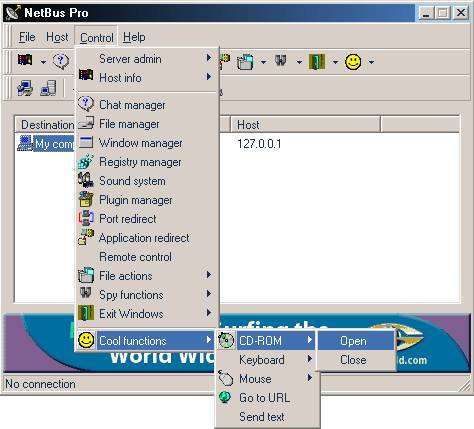Select Open in the CD-ROM submenu
Viewport: 474px width, 429px height.
coord(356,341)
